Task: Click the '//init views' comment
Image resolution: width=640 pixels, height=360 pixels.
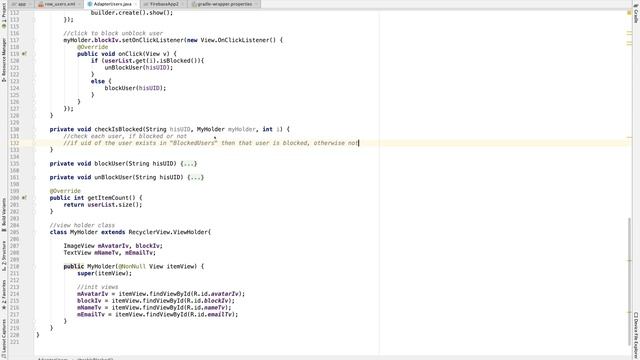Action: pyautogui.click(x=98, y=287)
